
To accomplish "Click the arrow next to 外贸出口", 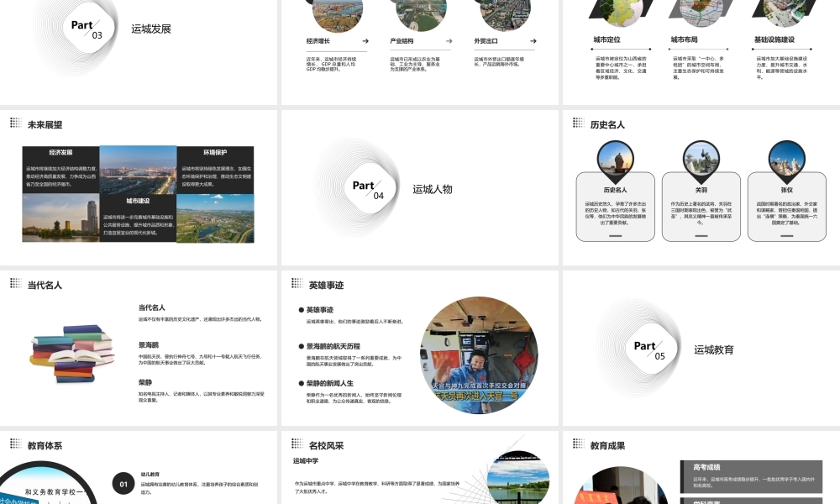I will pyautogui.click(x=533, y=41).
